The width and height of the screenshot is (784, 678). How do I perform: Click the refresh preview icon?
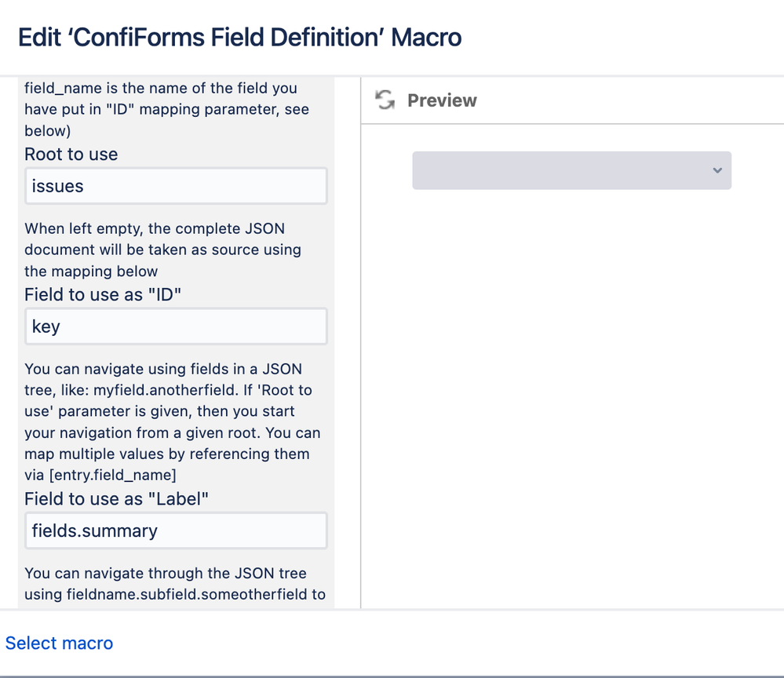385,100
